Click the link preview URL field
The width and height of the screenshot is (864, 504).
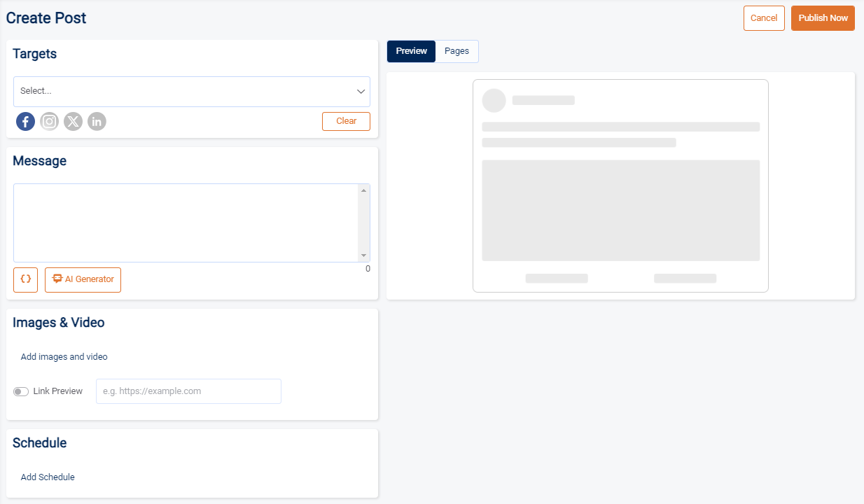point(188,391)
